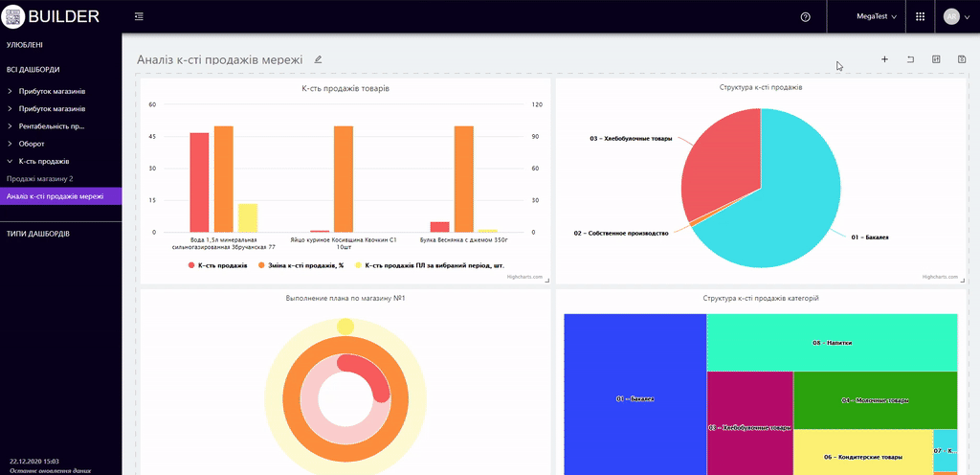Add a new widget with plus icon
The image size is (980, 475).
(x=884, y=59)
